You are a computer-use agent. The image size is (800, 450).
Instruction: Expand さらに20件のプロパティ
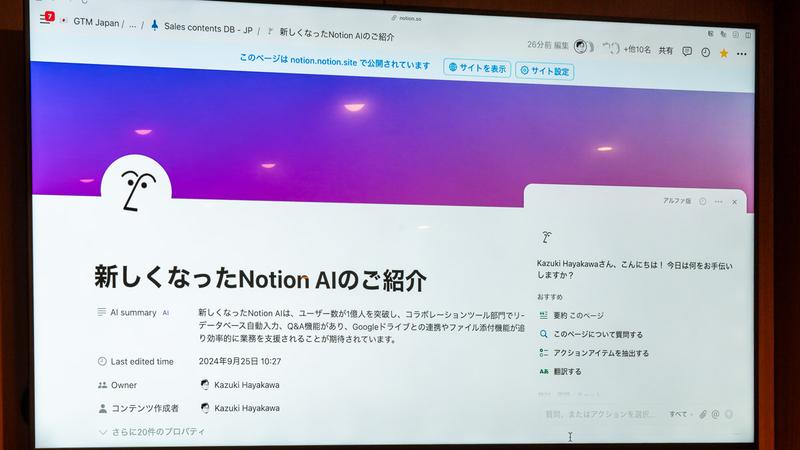pos(152,432)
